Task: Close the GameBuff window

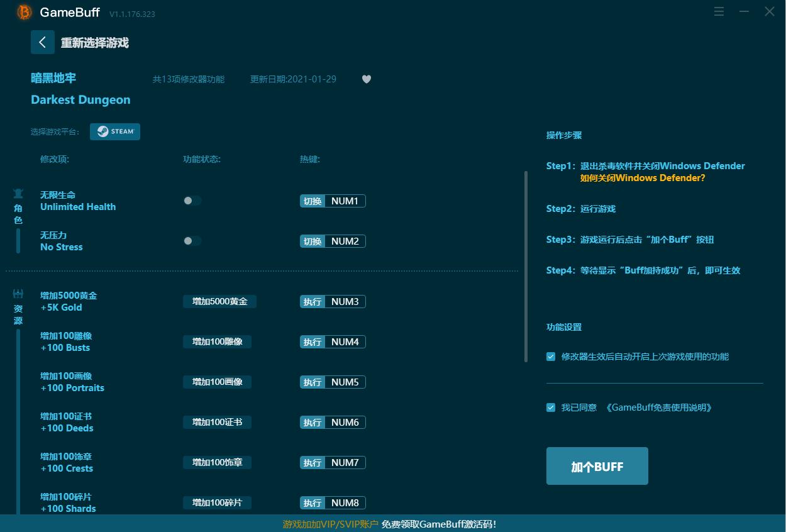Action: tap(770, 11)
